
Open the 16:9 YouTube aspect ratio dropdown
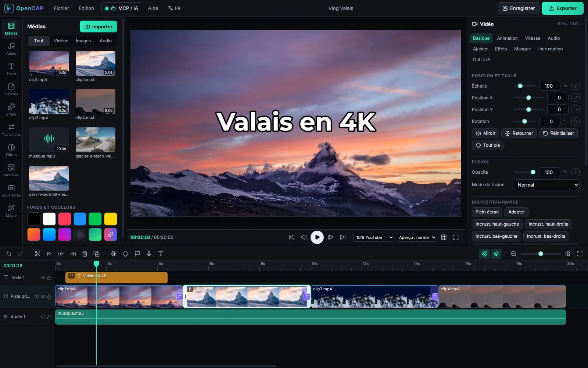(373, 237)
